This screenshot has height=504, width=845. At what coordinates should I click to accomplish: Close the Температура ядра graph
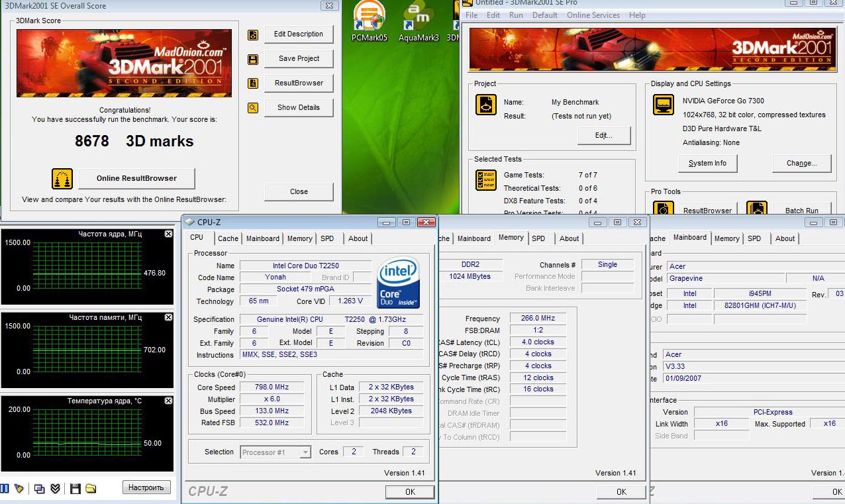pyautogui.click(x=168, y=401)
